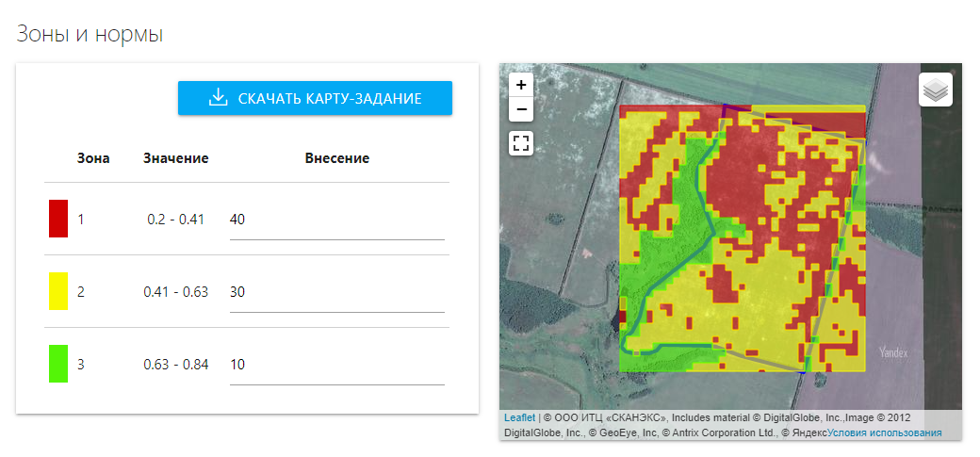
Task: Click the Зоны и нормы heading
Action: (x=90, y=35)
